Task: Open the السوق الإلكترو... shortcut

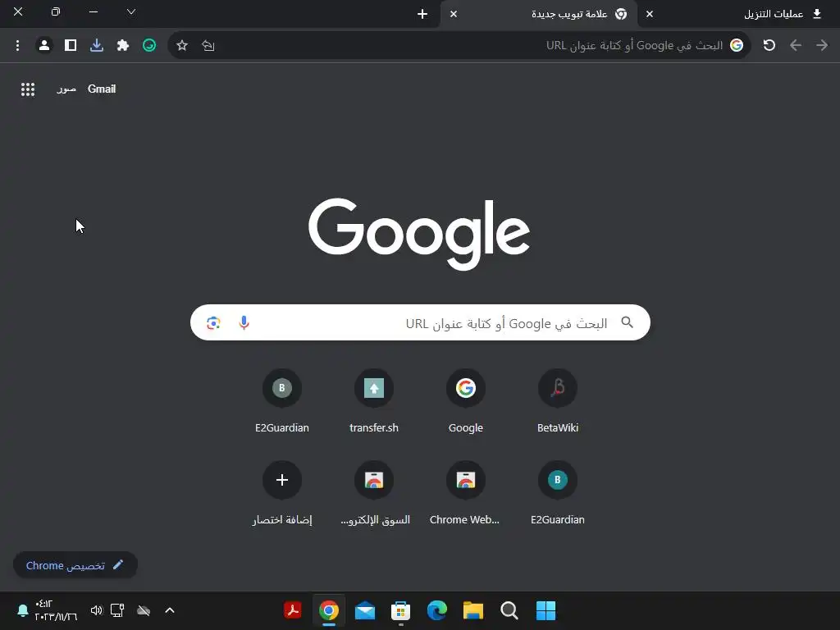Action: 374,491
